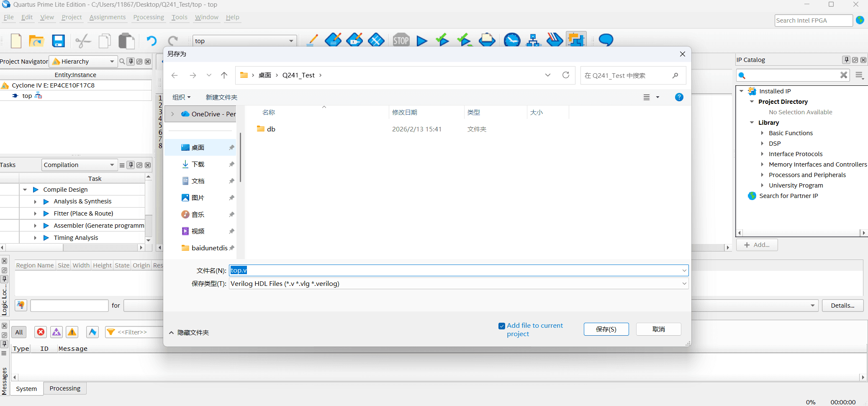The height and width of the screenshot is (406, 868).
Task: Click the 取消 cancel button
Action: coord(658,329)
